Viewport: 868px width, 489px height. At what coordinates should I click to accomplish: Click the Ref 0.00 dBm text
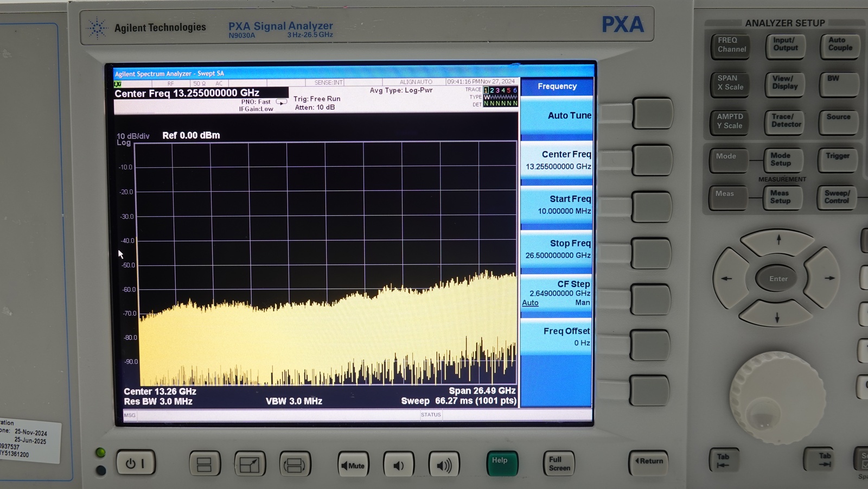[191, 135]
